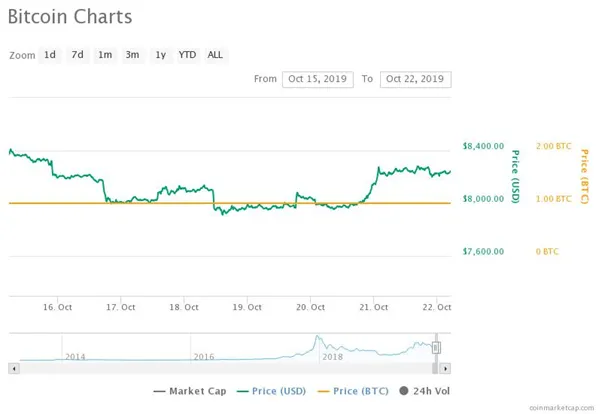This screenshot has width=602, height=414.
Task: Toggle the 24h Vol series in legend
Action: [425, 391]
